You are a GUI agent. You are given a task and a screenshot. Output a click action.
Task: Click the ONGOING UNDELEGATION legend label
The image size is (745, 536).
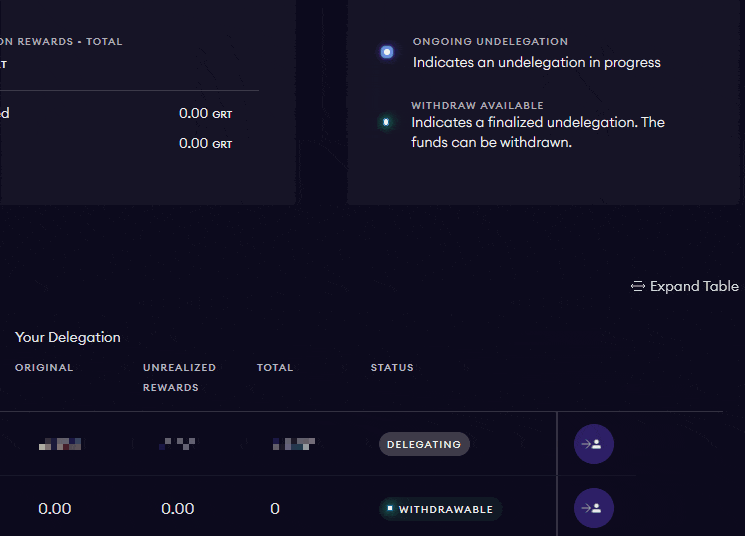tap(490, 41)
